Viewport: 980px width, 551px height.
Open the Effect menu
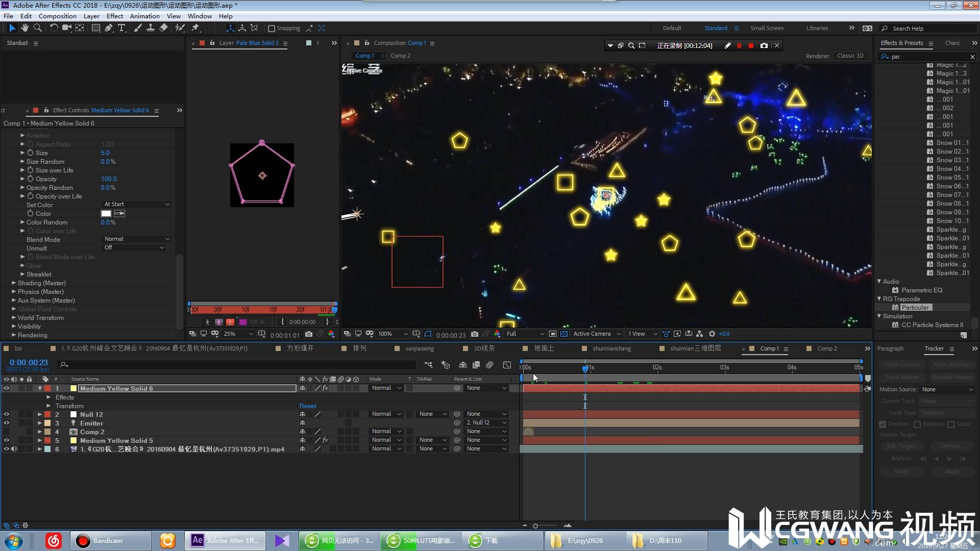coord(115,16)
